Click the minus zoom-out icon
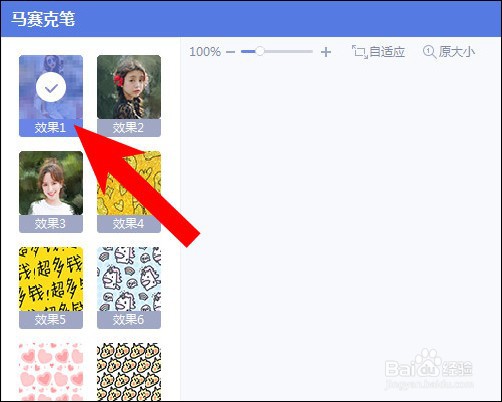This screenshot has height=402, width=502. point(230,52)
